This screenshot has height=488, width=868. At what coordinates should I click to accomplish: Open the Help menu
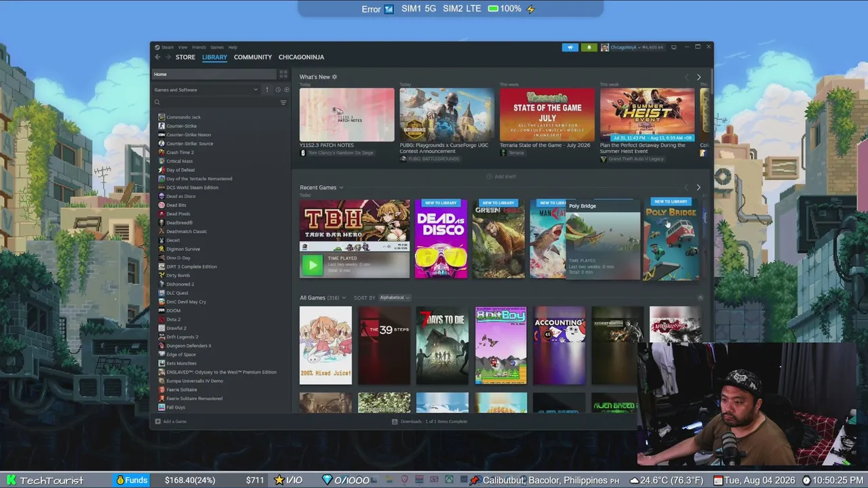click(233, 47)
